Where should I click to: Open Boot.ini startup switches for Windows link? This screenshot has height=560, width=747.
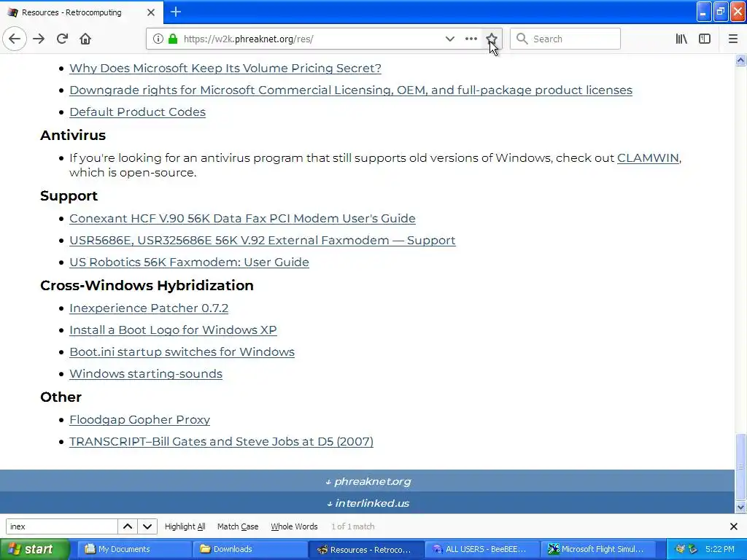tap(182, 352)
